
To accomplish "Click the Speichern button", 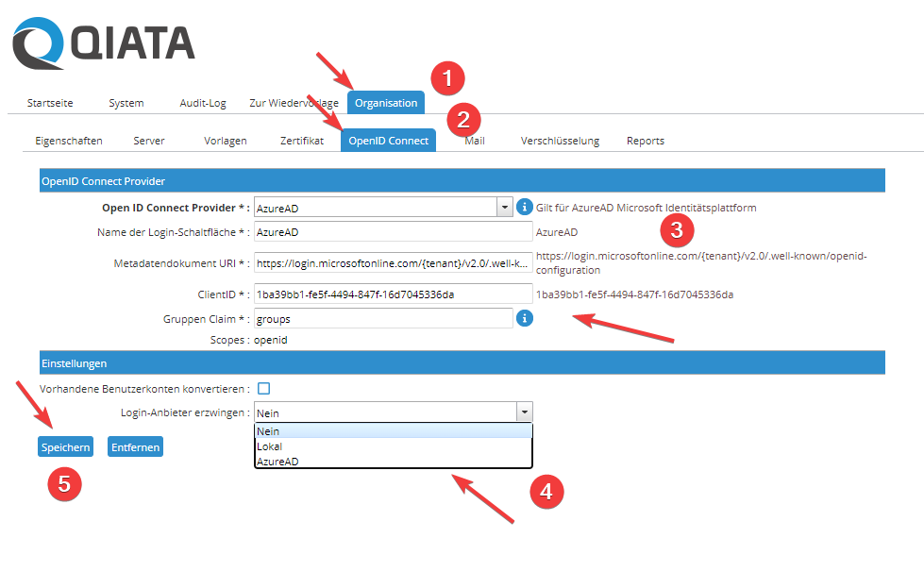I will tap(65, 446).
